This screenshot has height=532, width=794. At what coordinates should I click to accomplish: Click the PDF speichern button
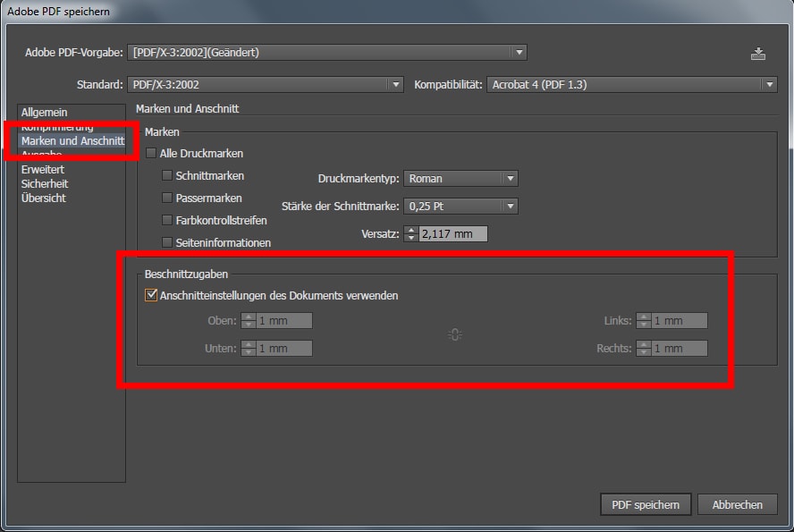point(645,504)
